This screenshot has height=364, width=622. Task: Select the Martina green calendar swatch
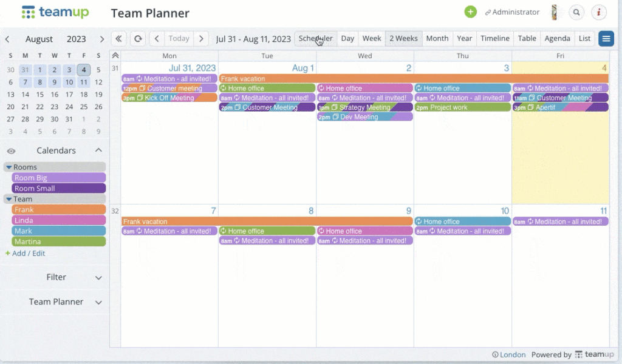click(58, 242)
